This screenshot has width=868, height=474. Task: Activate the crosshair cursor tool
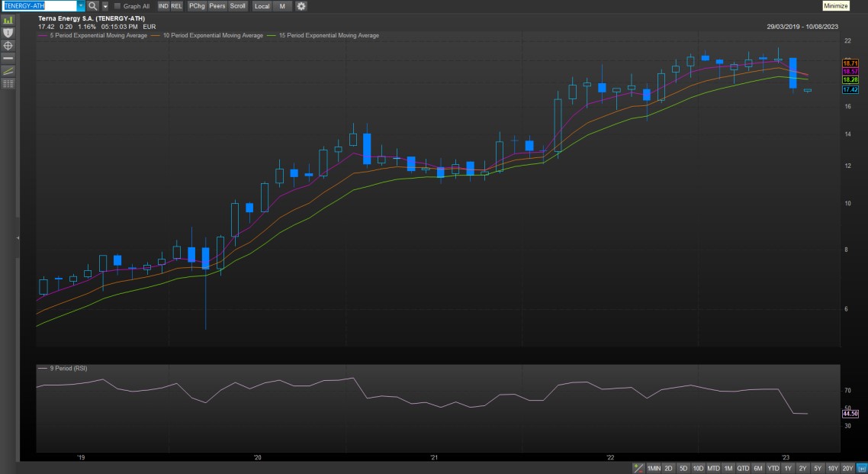pos(8,46)
